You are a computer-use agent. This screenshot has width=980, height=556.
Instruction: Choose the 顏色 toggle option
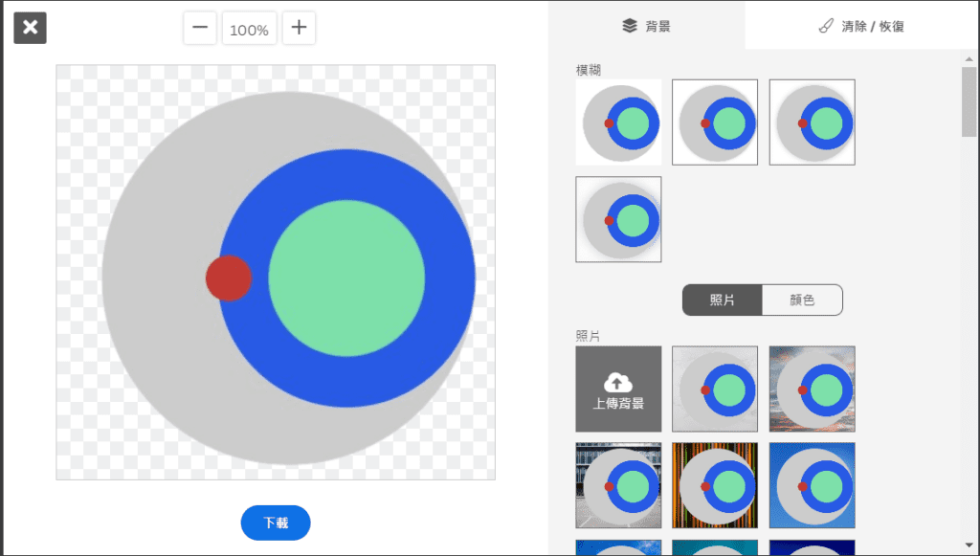click(803, 300)
